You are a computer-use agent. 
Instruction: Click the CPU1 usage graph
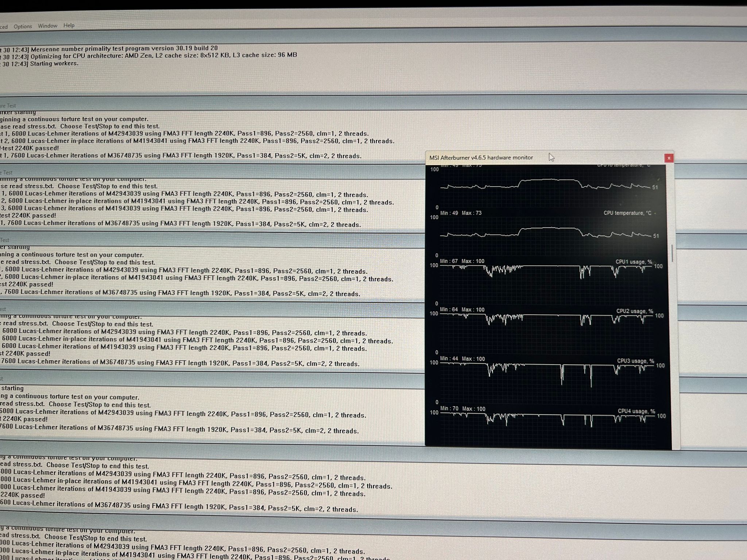tap(547, 284)
